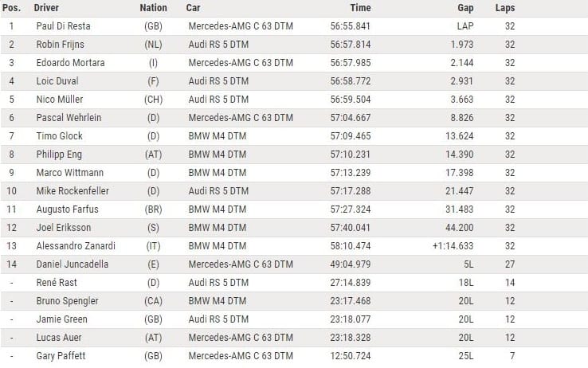Image resolution: width=588 pixels, height=368 pixels.
Task: Click Edoardo Mortara's driver name
Action: (x=70, y=63)
